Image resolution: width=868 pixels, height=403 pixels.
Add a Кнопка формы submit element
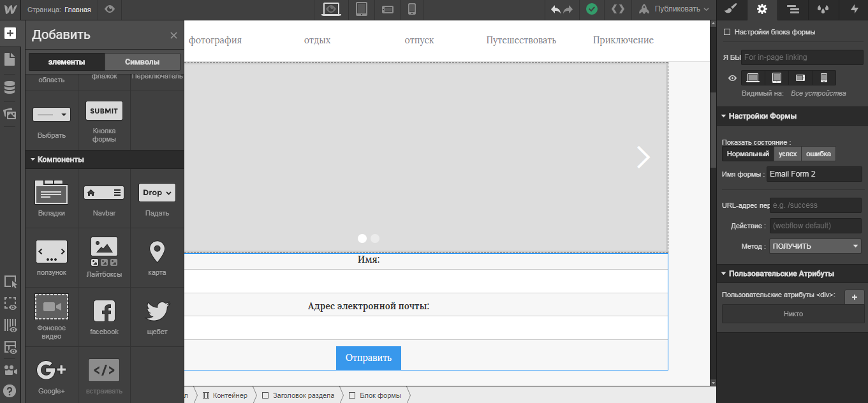(x=104, y=121)
